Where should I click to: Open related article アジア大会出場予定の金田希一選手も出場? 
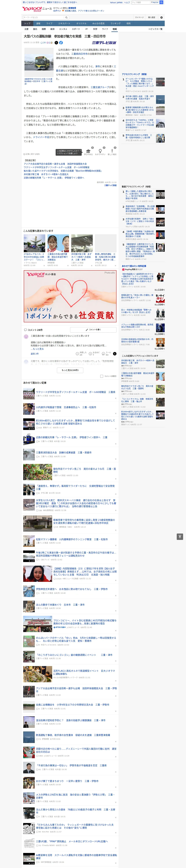(55, 164)
